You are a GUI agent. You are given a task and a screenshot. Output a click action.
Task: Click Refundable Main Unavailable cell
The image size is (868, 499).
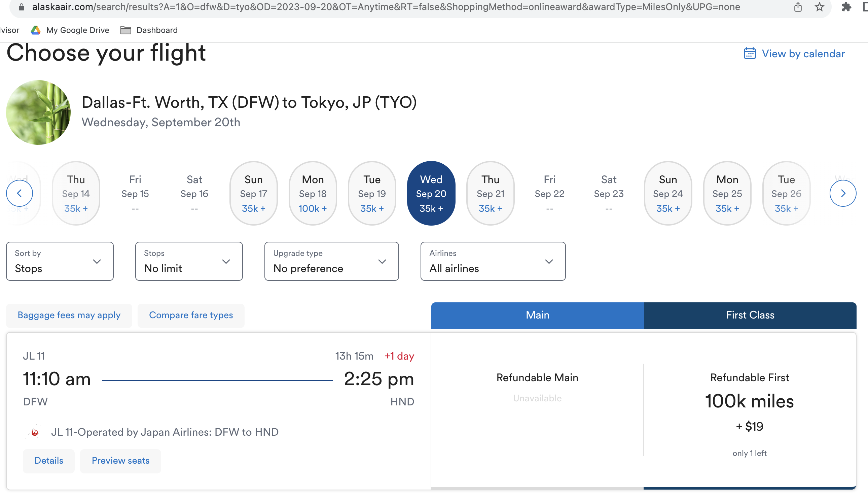[537, 411]
